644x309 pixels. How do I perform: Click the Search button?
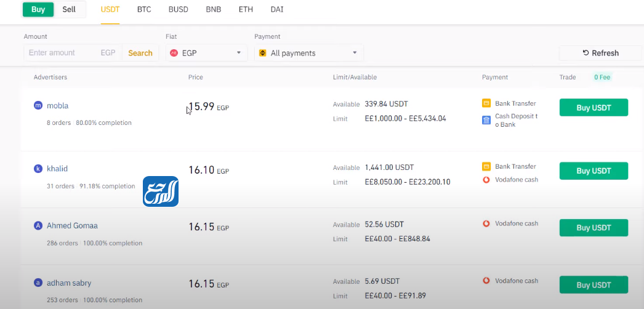click(140, 53)
